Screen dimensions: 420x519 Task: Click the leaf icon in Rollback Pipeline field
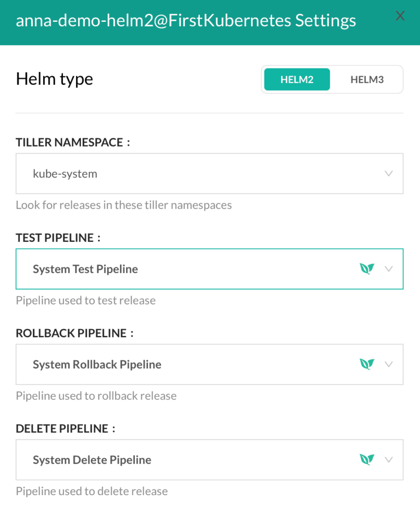367,364
